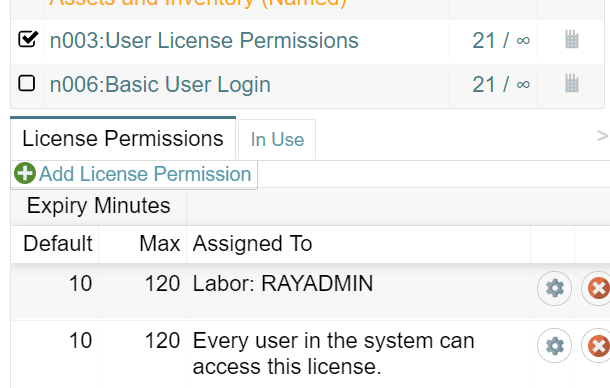
Task: Open the n006:Basic User Login link
Action: [x=160, y=84]
